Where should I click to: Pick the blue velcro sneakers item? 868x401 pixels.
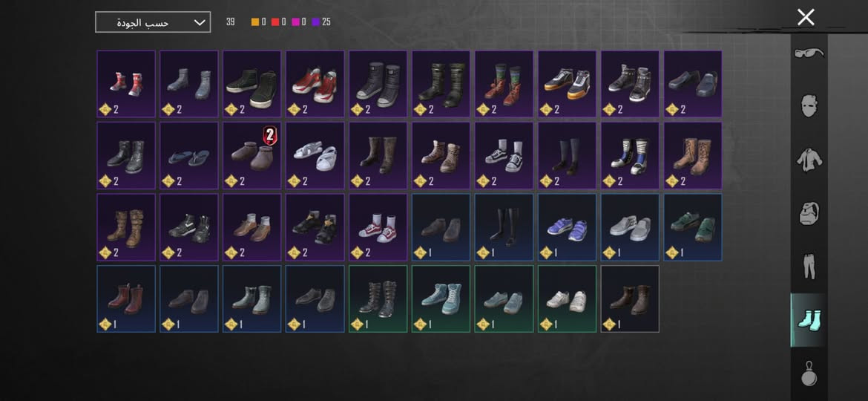567,227
